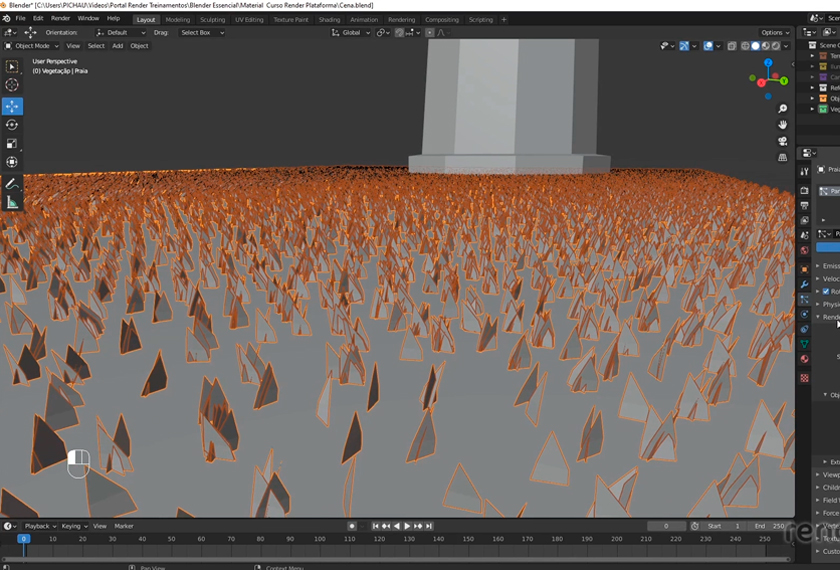
Task: Click the End frame field in the timeline
Action: 768,526
